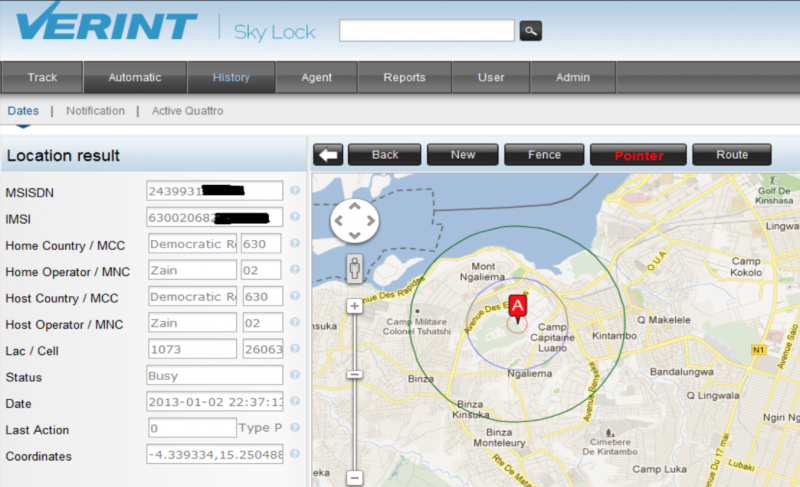Click the Bandalungwa map label
The image size is (800, 487).
pos(682,372)
